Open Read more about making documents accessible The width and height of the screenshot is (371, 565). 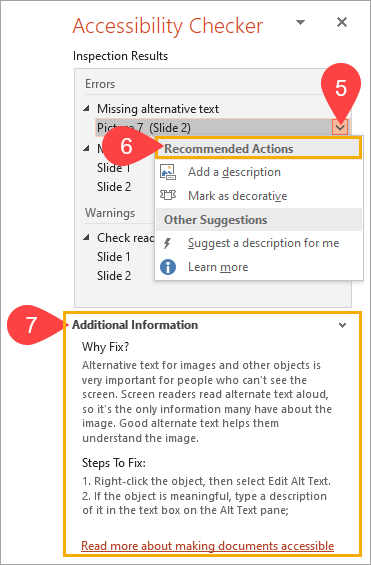tap(207, 546)
